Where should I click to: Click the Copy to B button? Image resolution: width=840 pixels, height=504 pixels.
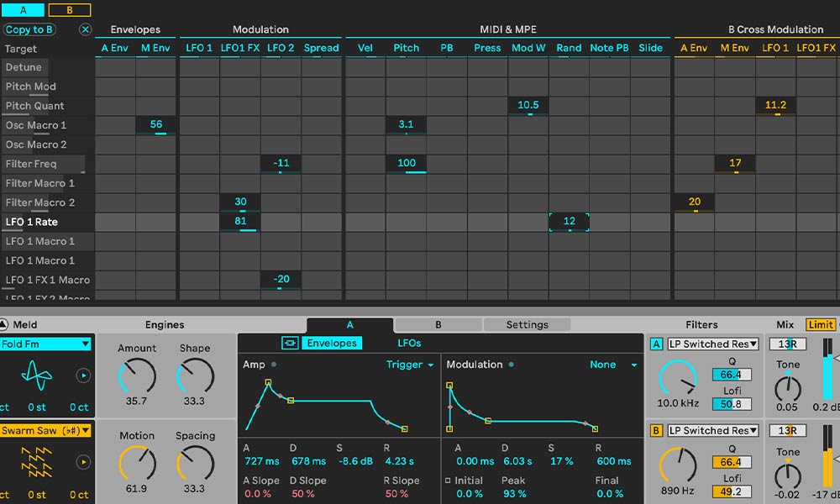point(29,29)
